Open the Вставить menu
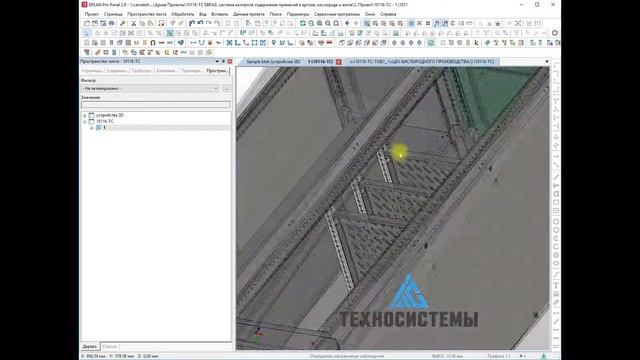The height and width of the screenshot is (360, 640). tap(220, 14)
